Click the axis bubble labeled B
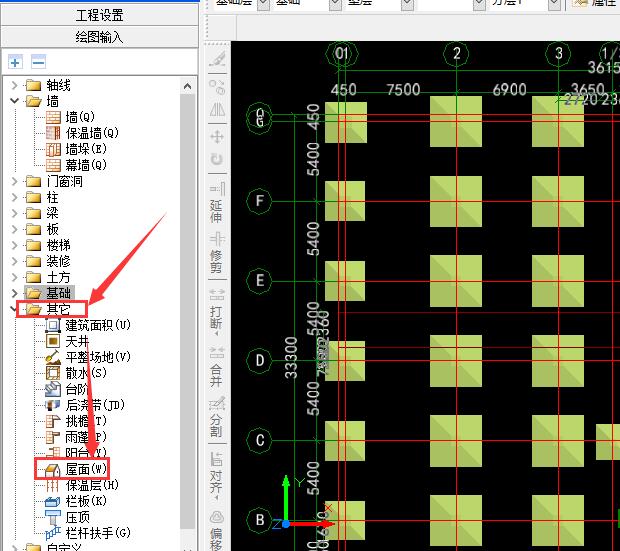 pos(259,520)
